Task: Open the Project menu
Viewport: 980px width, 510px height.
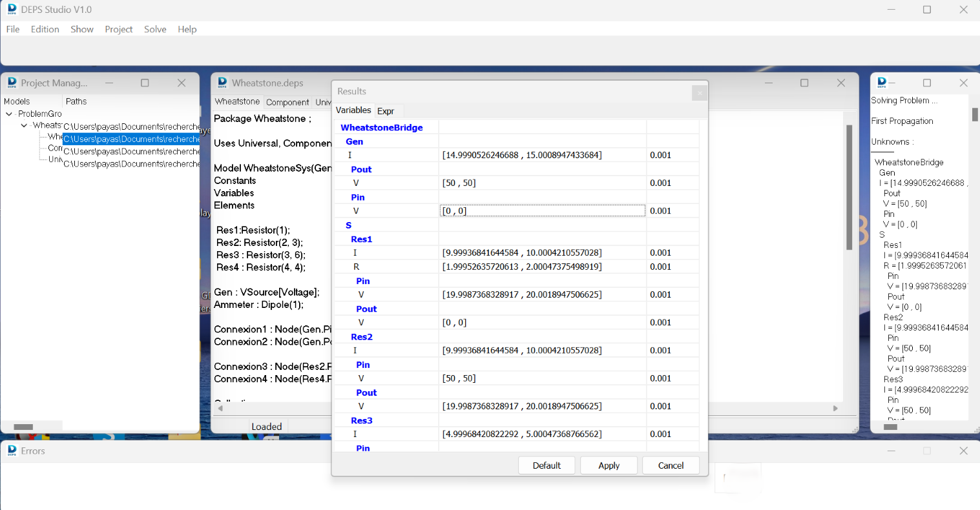Action: pyautogui.click(x=118, y=29)
